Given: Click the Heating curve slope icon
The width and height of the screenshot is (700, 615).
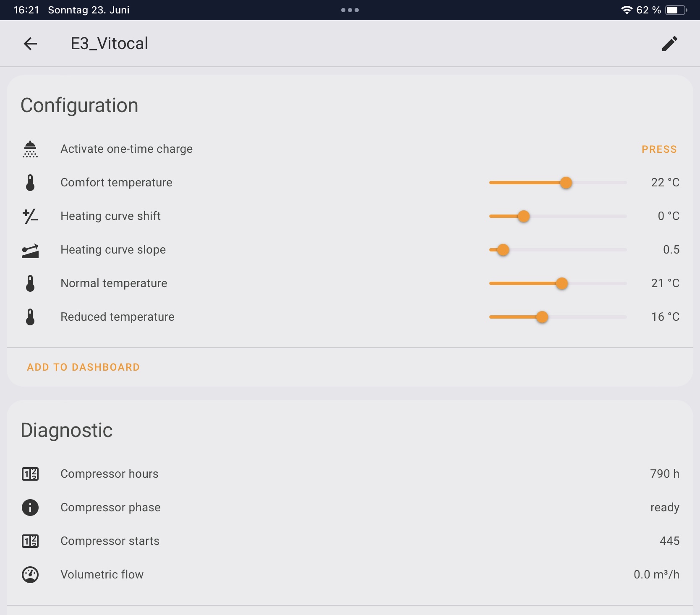Looking at the screenshot, I should 30,250.
